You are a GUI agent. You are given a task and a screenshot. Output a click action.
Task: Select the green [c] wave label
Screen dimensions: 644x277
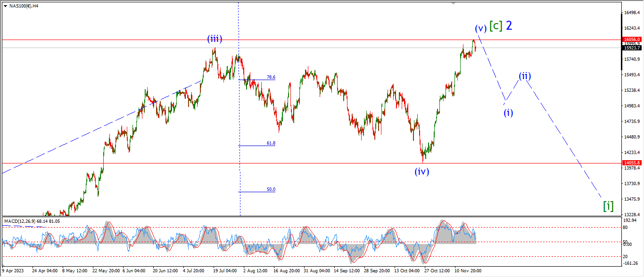point(495,26)
